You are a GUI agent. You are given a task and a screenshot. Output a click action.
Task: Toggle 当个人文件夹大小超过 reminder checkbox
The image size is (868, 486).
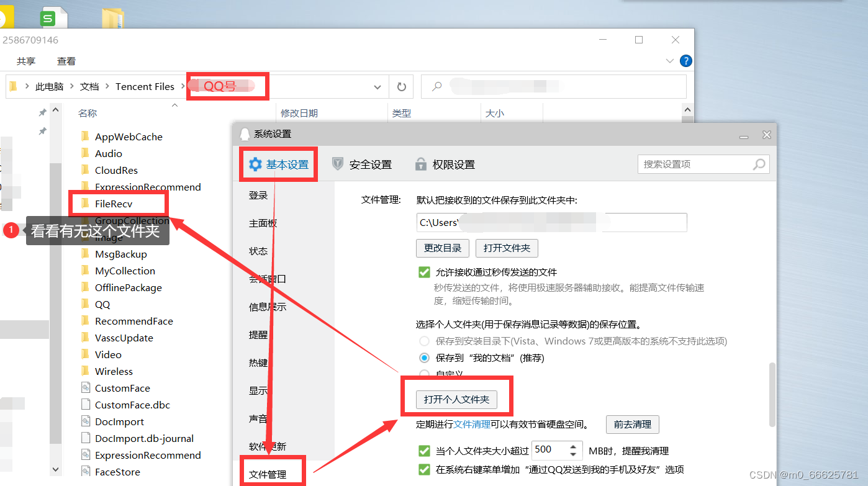pos(424,451)
